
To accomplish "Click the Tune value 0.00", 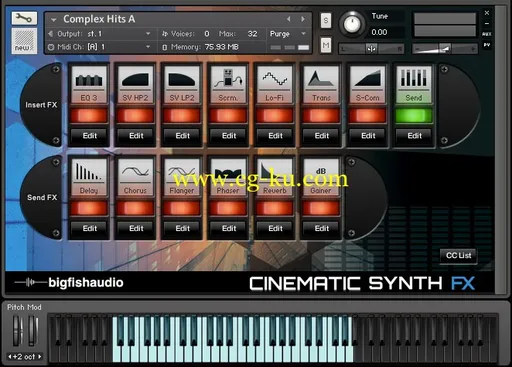I will click(x=379, y=32).
